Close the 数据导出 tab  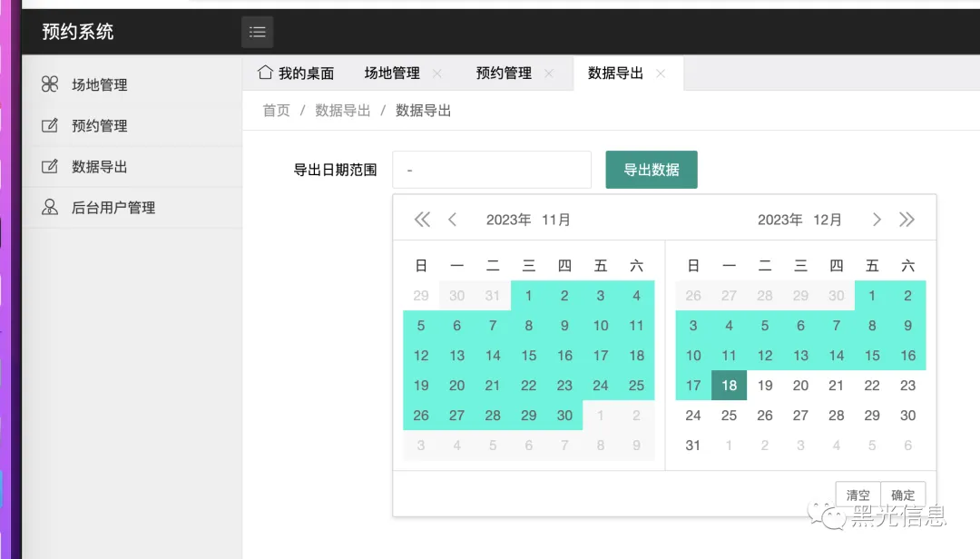tap(661, 74)
